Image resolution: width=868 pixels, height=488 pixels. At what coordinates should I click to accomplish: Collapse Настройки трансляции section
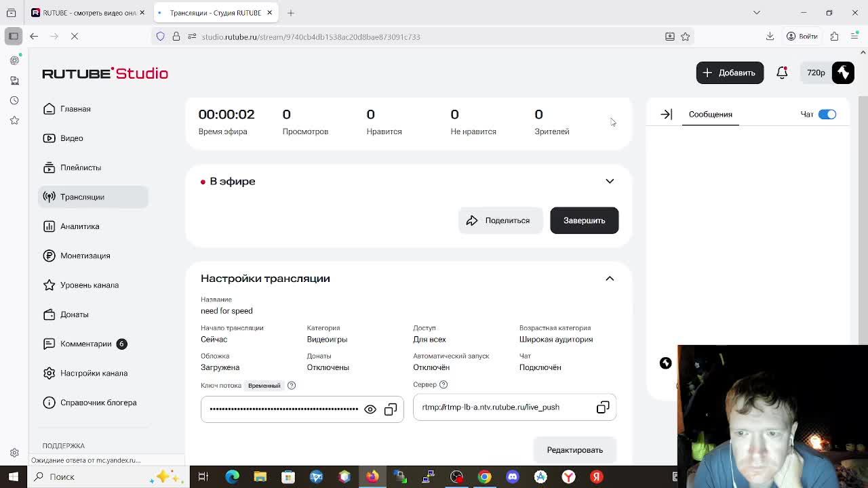(610, 279)
